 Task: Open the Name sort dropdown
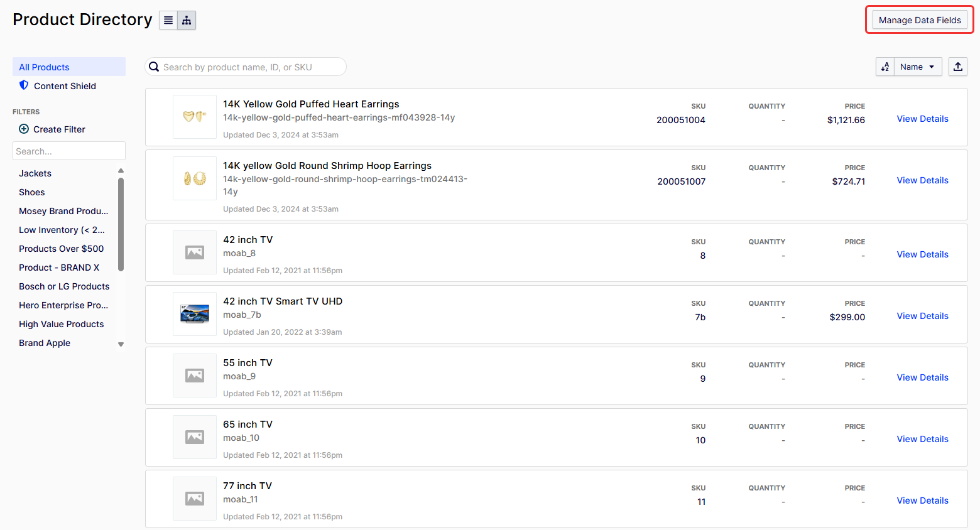click(x=918, y=67)
